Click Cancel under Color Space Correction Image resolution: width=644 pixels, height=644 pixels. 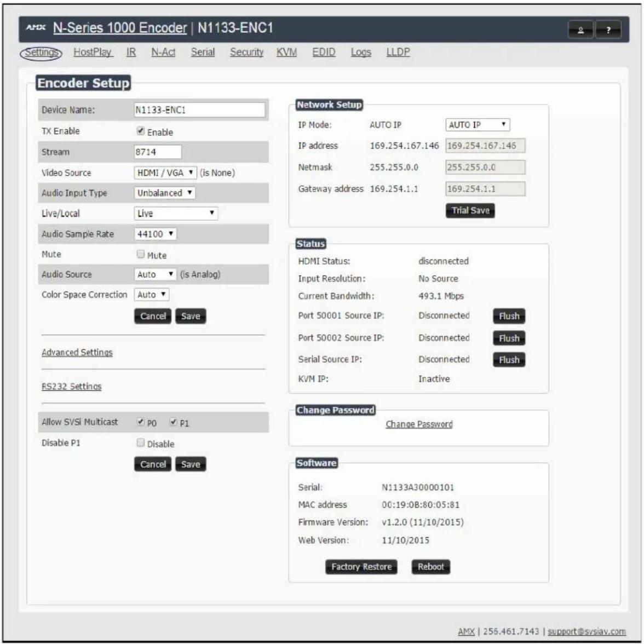pos(153,317)
